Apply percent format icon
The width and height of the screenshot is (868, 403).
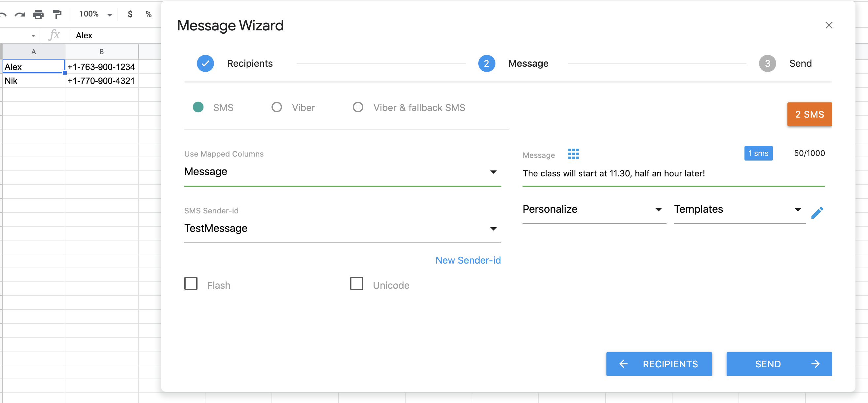click(148, 14)
